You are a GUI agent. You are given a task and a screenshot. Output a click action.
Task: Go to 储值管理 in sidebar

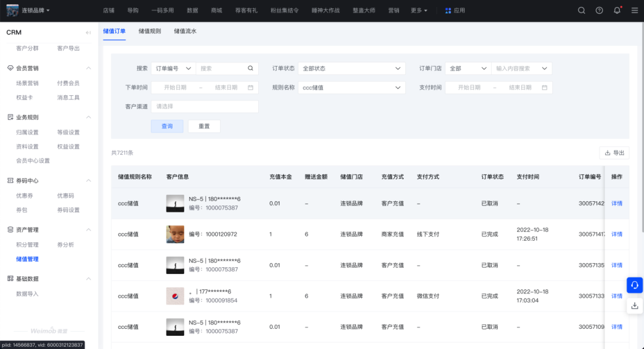27,259
